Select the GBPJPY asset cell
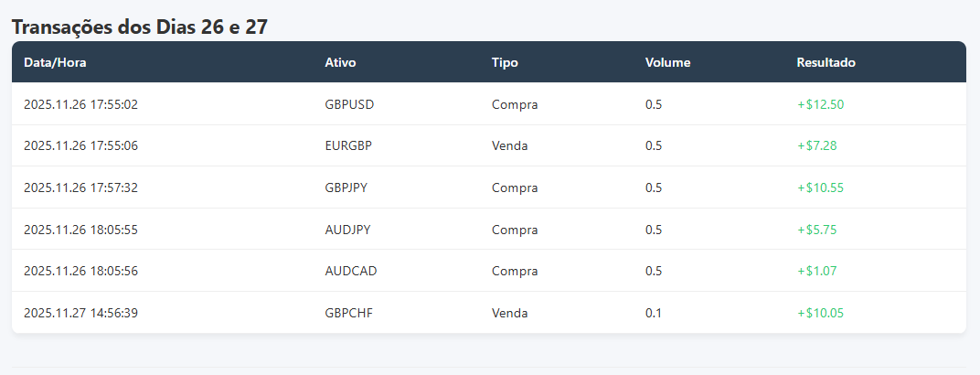This screenshot has height=375, width=980. click(346, 187)
